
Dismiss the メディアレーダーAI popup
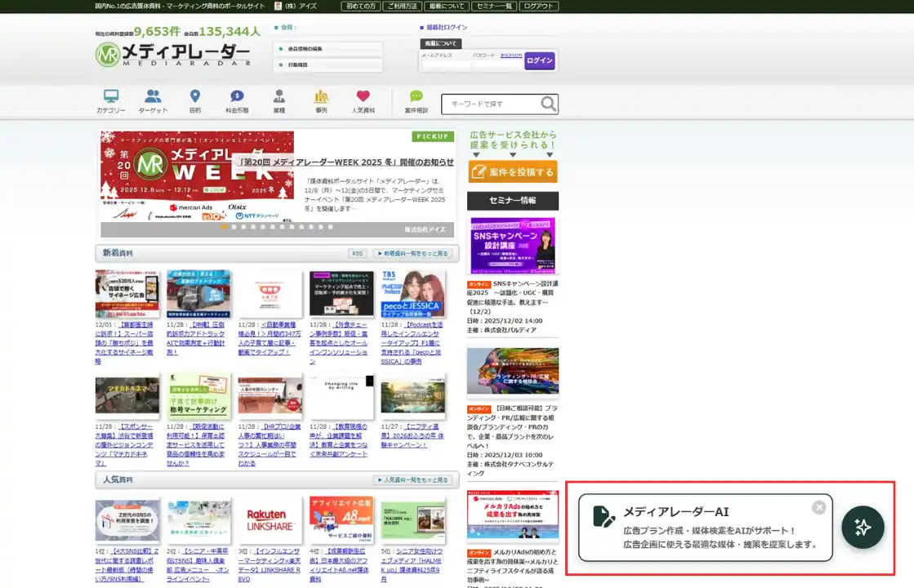click(x=818, y=507)
